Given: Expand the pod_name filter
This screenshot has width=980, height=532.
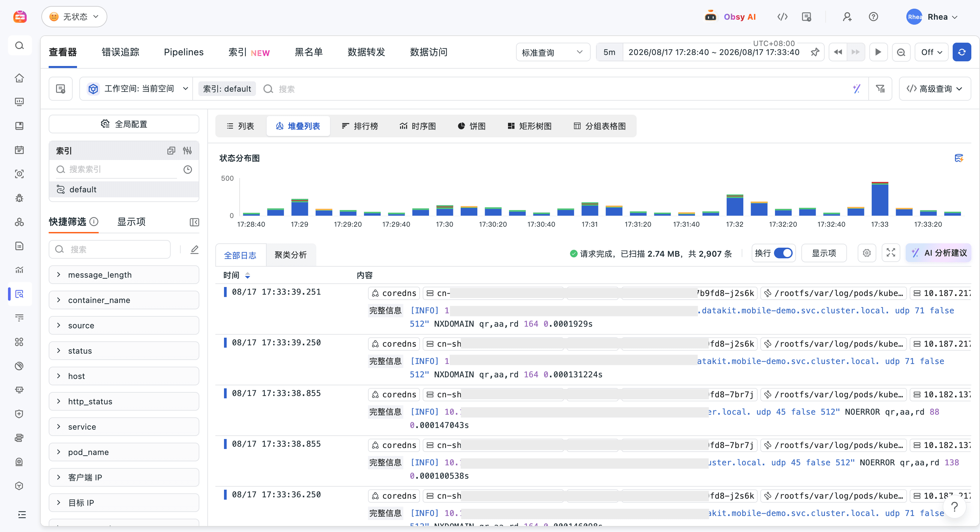Looking at the screenshot, I should [x=124, y=452].
